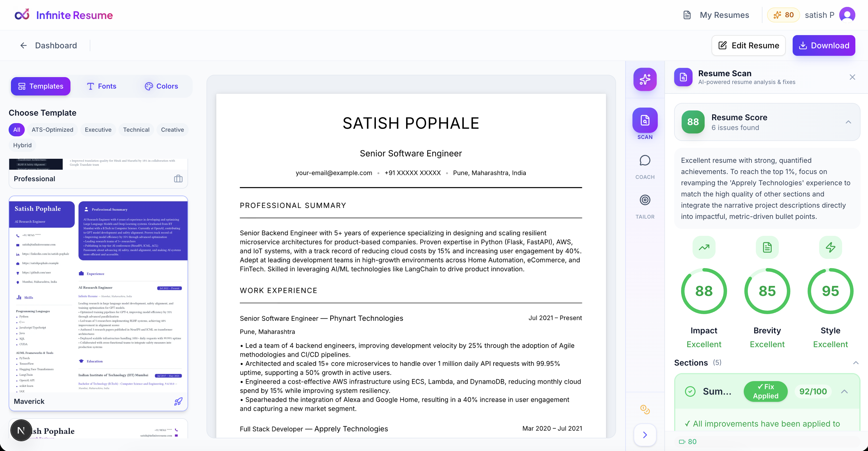This screenshot has width=868, height=451.
Task: Click the Edit Resume button
Action: (748, 45)
